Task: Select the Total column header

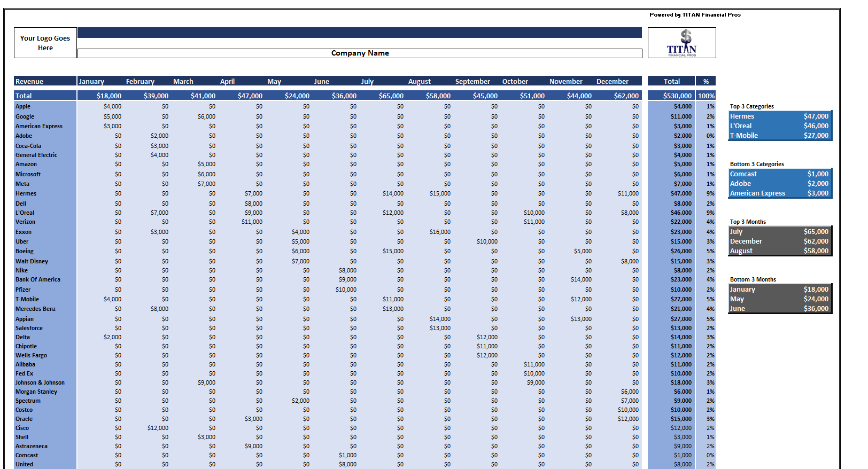Action: click(x=671, y=82)
